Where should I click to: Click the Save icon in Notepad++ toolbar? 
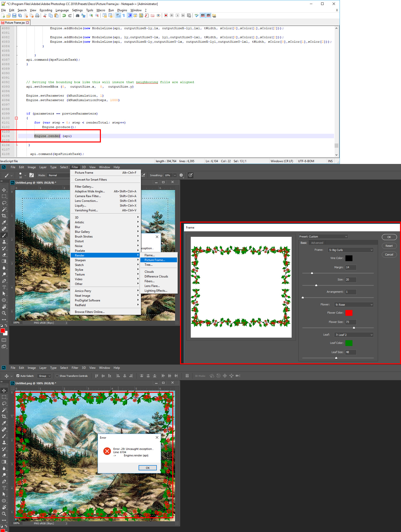14,15
